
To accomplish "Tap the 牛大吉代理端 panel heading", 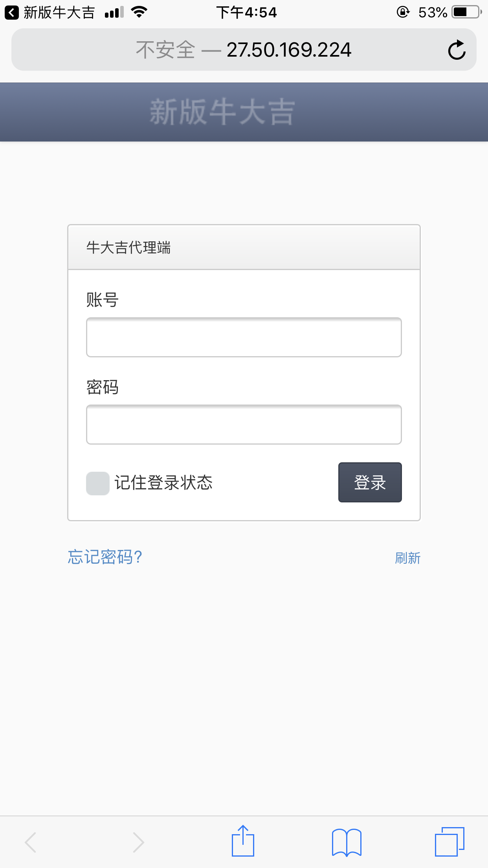I will point(128,248).
